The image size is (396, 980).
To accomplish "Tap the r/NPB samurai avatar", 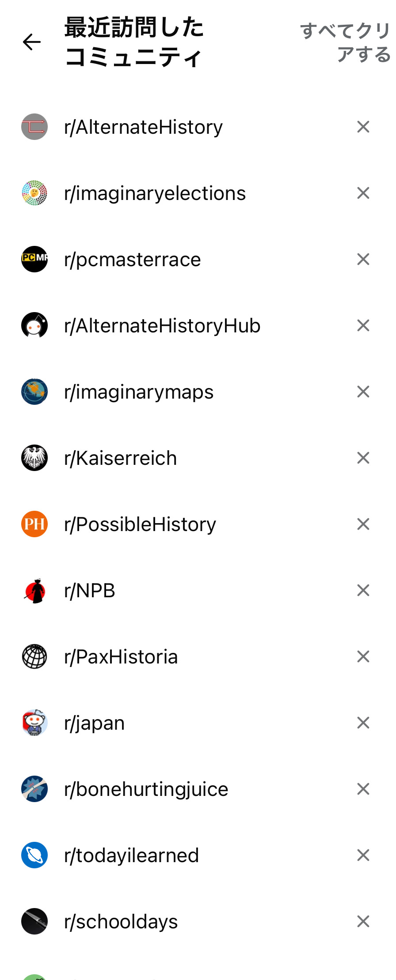I will coord(34,591).
